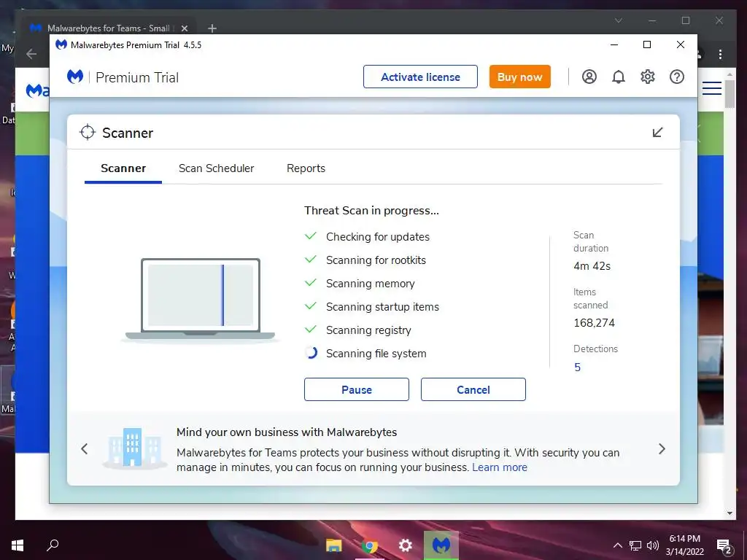
Task: Click the 'Scanning registry' text
Action: [x=368, y=330]
